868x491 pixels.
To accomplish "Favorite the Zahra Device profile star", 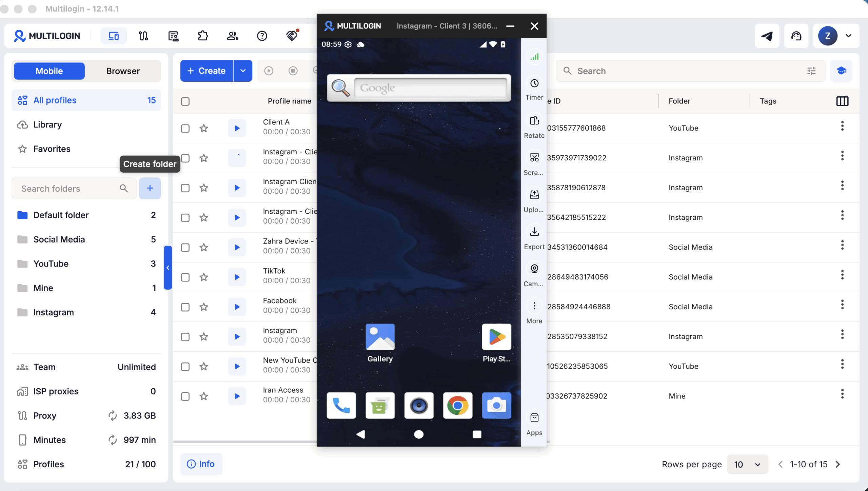I will pyautogui.click(x=204, y=247).
